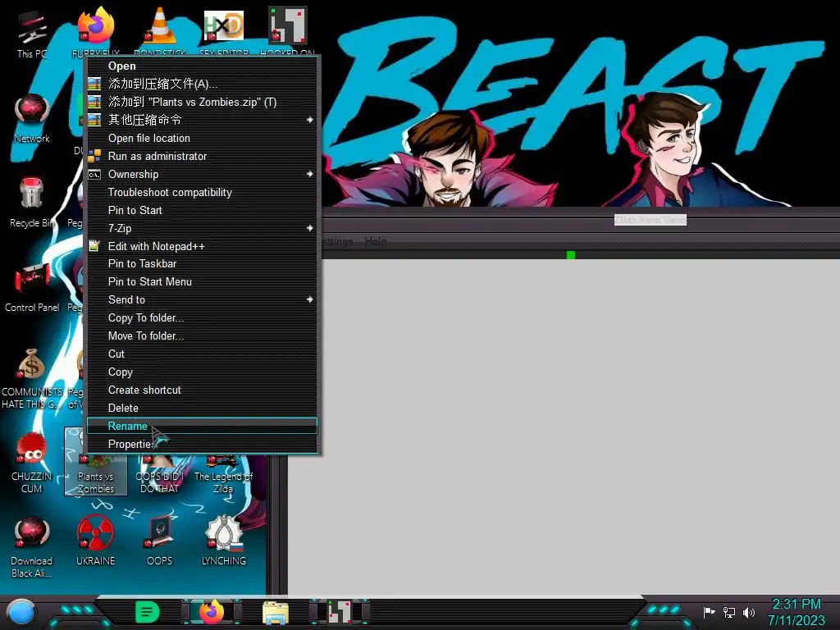Select the OOPS laptop desktop icon
840x630 pixels.
(x=160, y=540)
